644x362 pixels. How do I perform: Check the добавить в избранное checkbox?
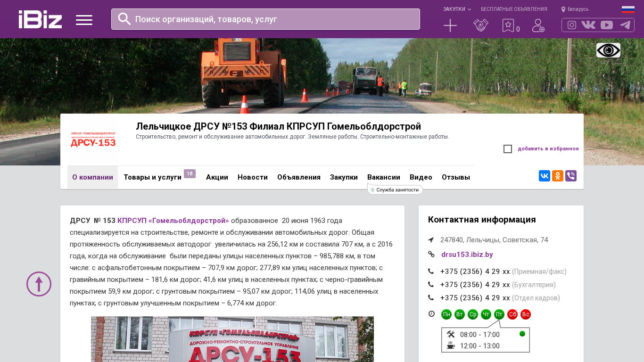pos(508,149)
